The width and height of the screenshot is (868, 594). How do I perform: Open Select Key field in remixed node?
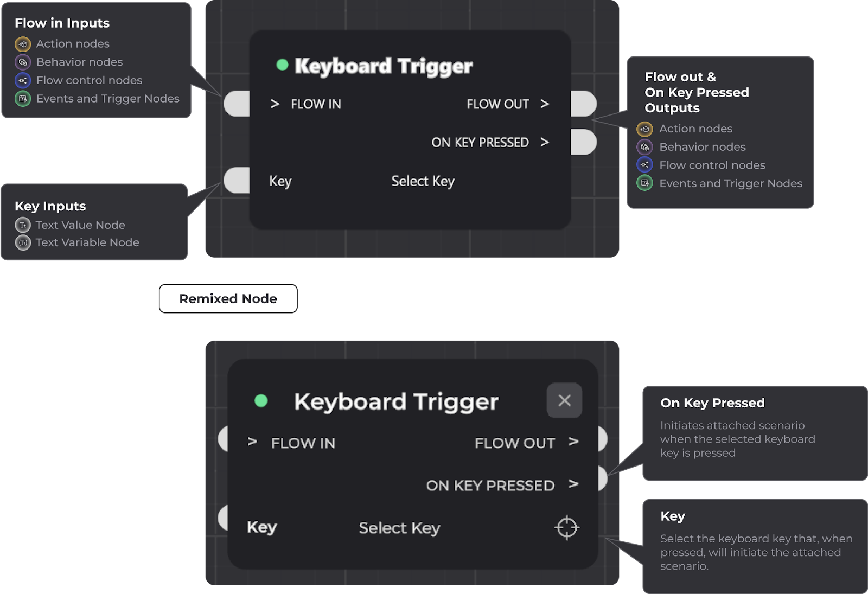pyautogui.click(x=399, y=528)
